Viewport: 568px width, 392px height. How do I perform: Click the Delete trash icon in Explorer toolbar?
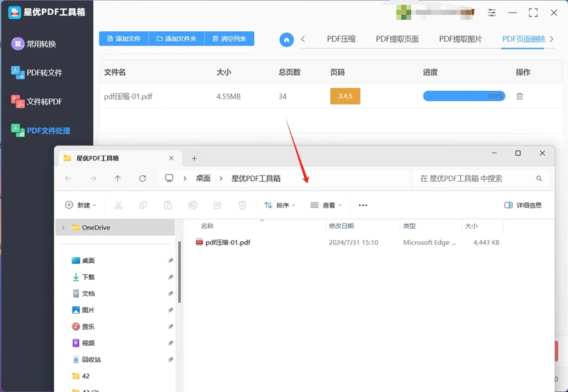[242, 205]
